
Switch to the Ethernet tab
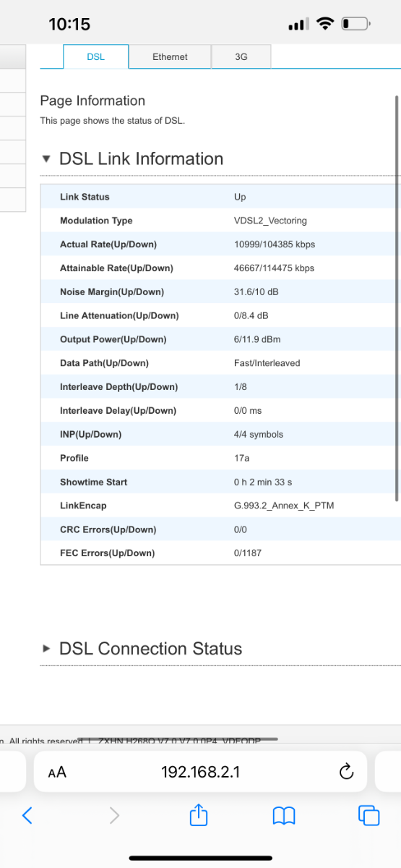[170, 56]
